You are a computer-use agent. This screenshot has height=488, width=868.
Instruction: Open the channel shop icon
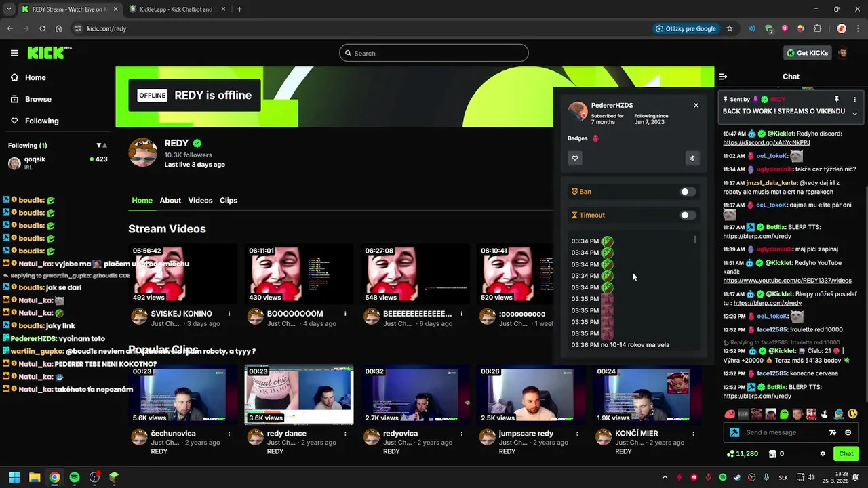point(772,454)
